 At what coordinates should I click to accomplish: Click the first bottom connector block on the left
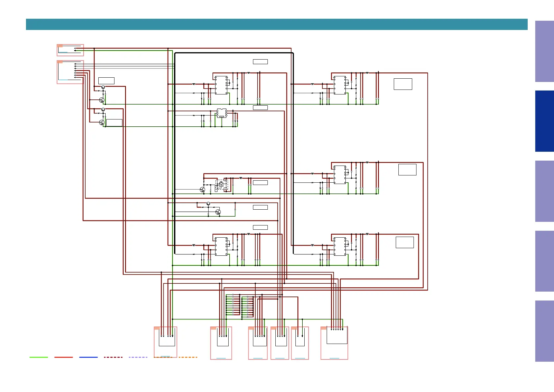(x=165, y=342)
